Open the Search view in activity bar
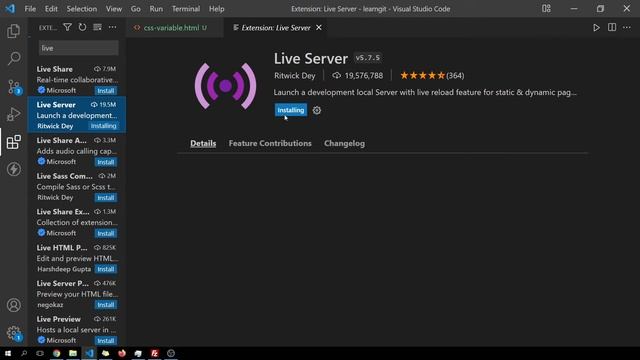The height and width of the screenshot is (360, 640). (13, 58)
